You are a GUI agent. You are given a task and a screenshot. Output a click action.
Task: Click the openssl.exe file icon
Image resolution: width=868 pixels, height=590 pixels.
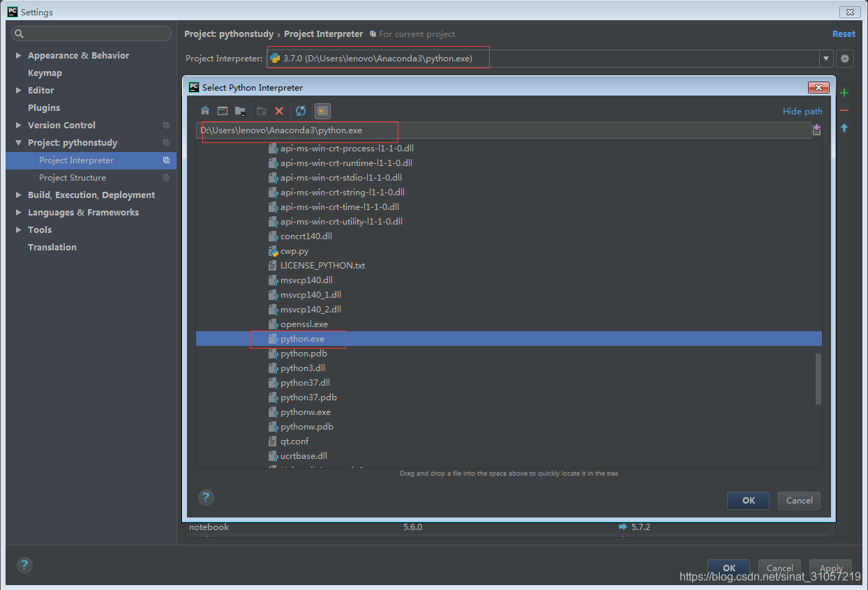coord(274,324)
